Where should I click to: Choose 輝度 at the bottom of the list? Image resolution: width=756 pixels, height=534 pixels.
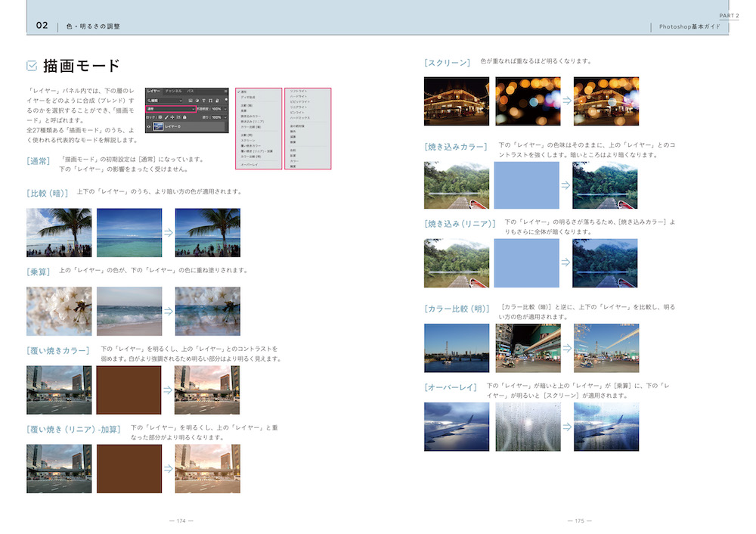pos(293,166)
